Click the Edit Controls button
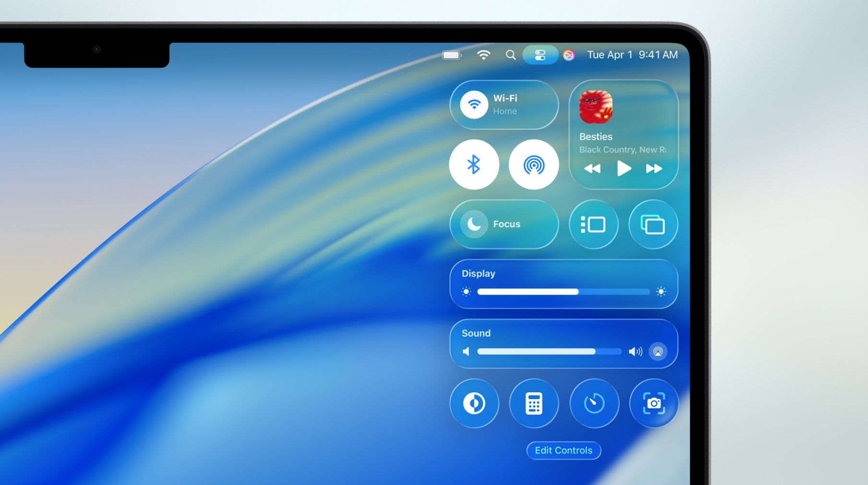This screenshot has width=868, height=485. 564,450
